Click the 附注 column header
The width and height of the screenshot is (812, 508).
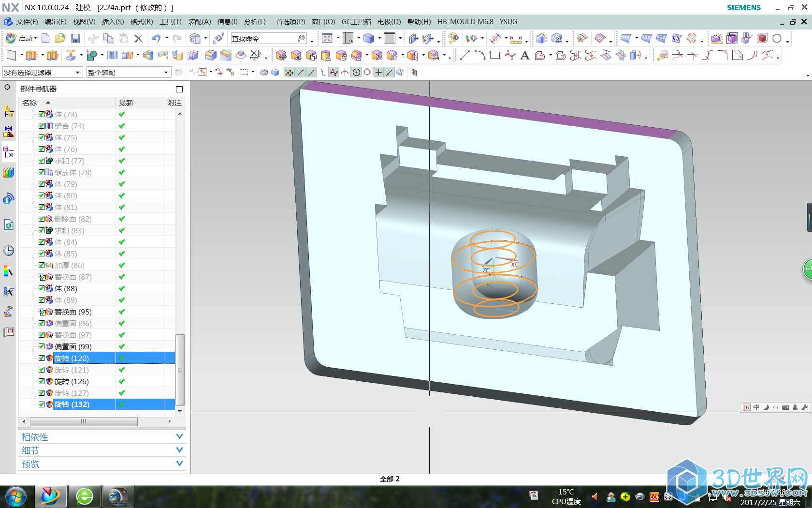174,103
